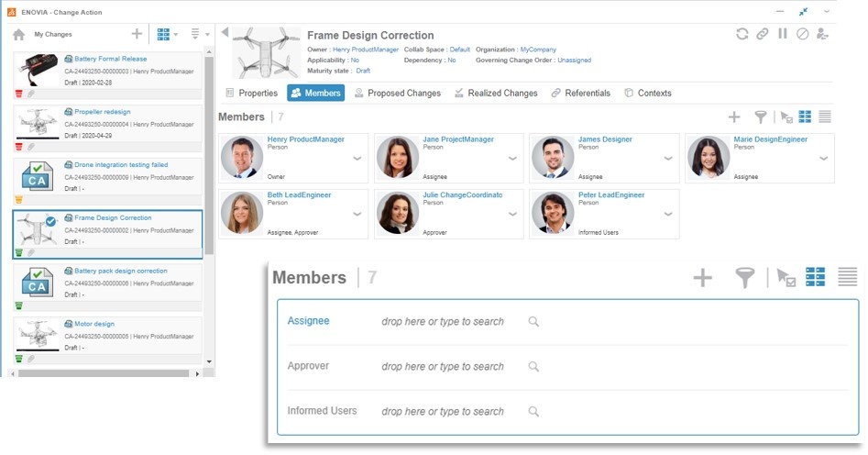Click the plus icon beside My Changes
Image resolution: width=868 pixels, height=455 pixels.
[x=137, y=34]
